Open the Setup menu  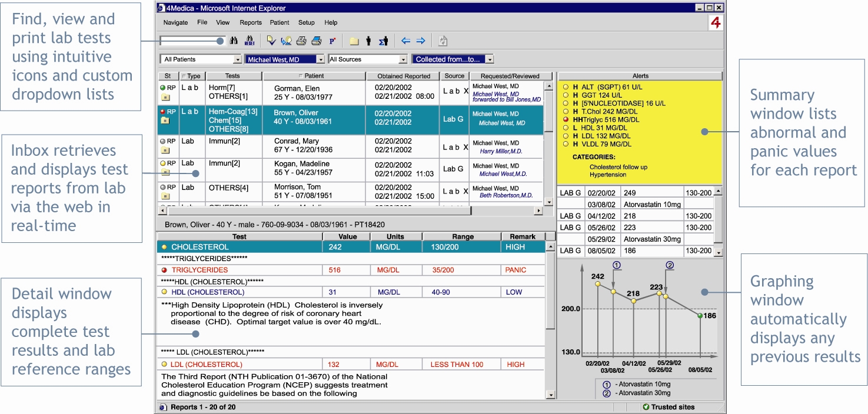pyautogui.click(x=306, y=22)
